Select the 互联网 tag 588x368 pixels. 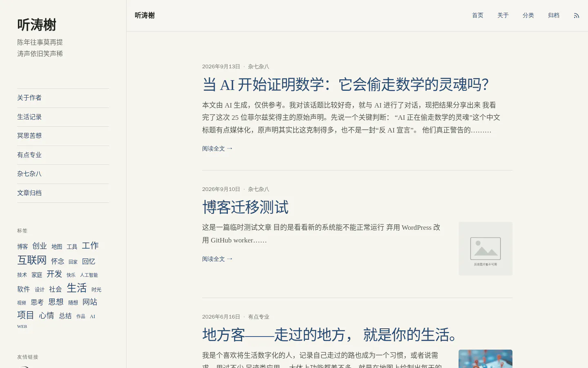coord(32,260)
